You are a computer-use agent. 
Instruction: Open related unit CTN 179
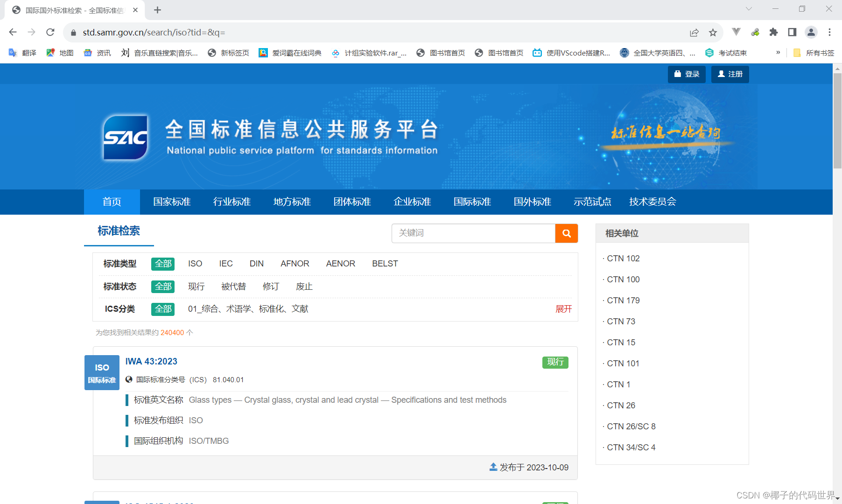(623, 301)
